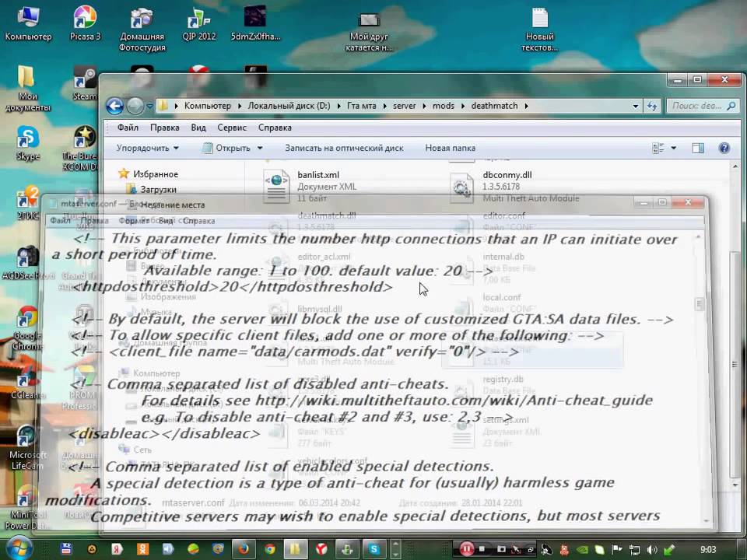Navigate to Гта мта breadcrumb
Viewport: 747px width, 560px height.
point(362,106)
